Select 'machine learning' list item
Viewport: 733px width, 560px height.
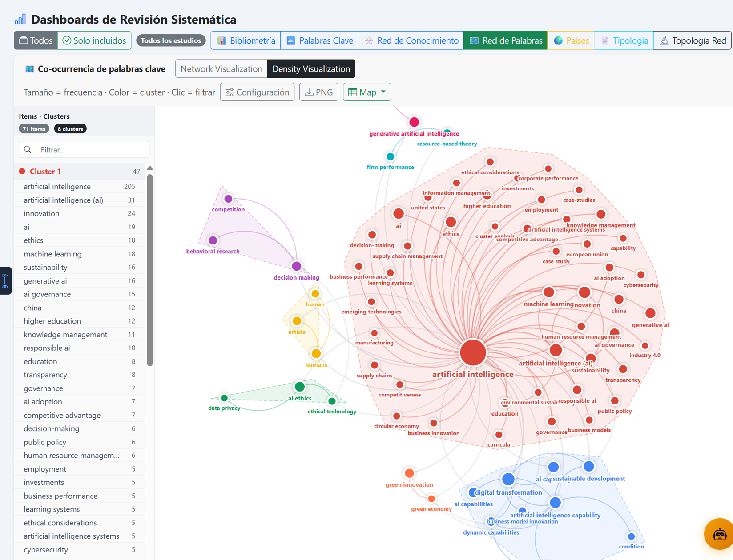(80, 254)
